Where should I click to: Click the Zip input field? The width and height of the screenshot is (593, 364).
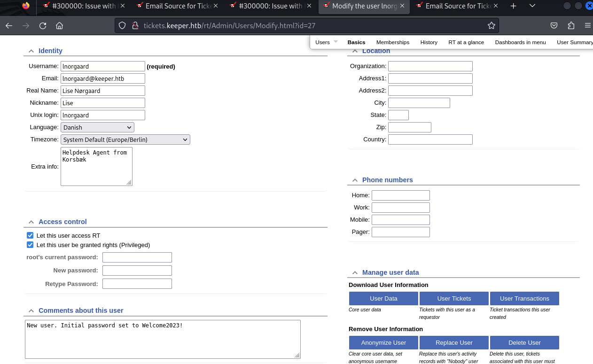coord(410,127)
